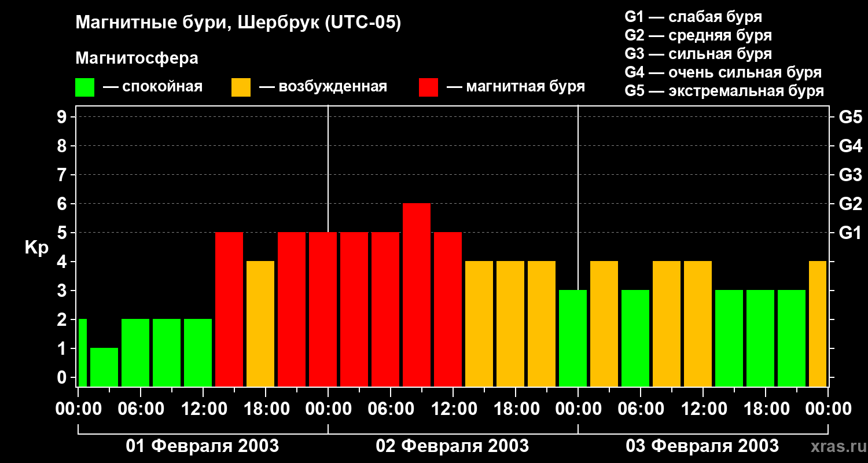Select the date label "01 Февраля 2003"
The image size is (868, 463).
click(203, 446)
